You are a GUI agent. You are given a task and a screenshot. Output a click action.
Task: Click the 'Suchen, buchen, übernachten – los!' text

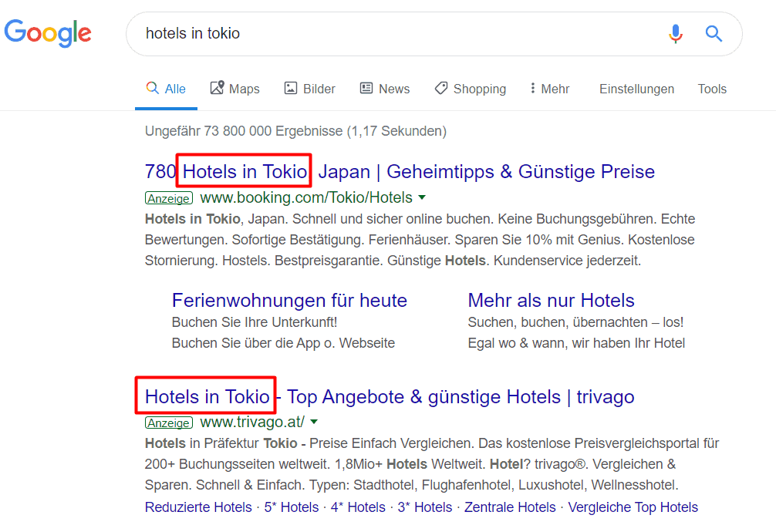(575, 322)
